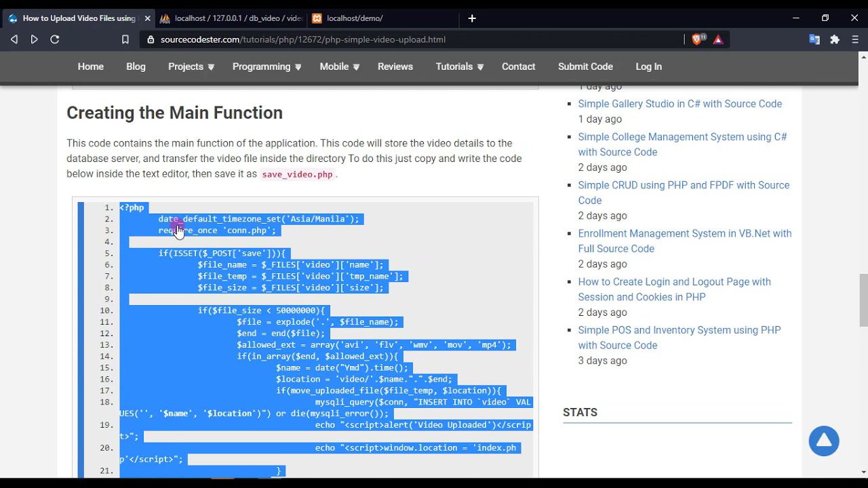Open the Brave Shields lion icon

pos(696,39)
